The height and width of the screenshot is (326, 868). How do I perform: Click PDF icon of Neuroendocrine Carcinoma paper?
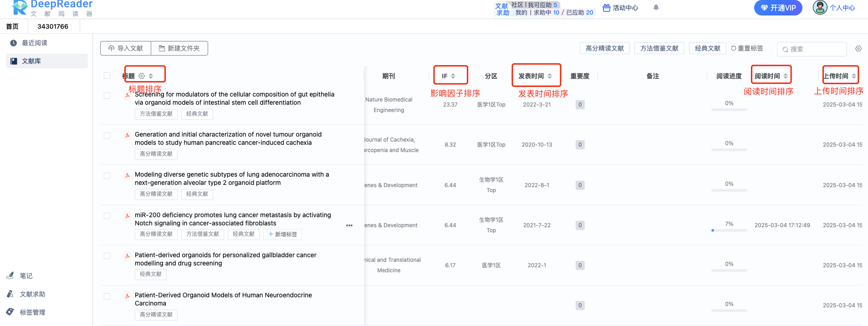pyautogui.click(x=127, y=295)
